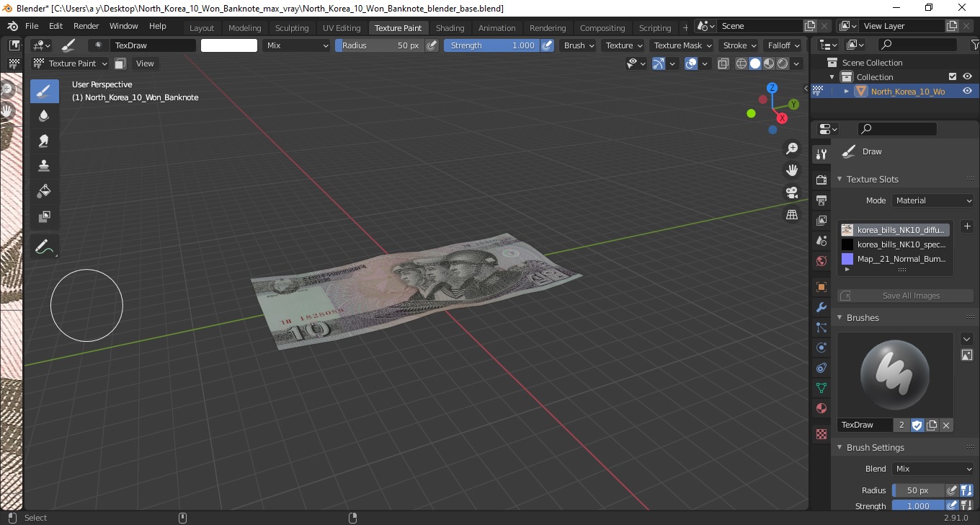Select the Clone stamp tool
Screen dimensions: 980x525
click(44, 166)
